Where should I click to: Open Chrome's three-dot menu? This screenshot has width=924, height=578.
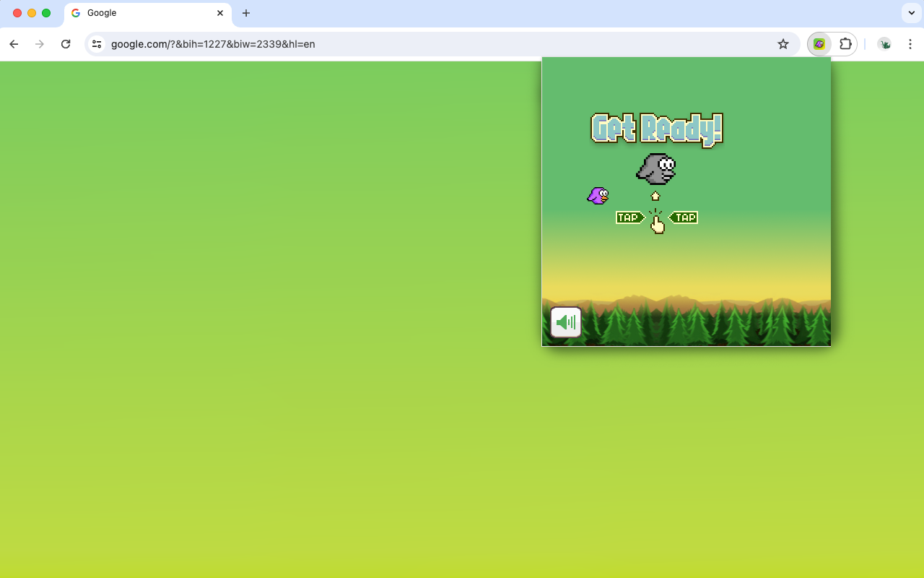910,44
